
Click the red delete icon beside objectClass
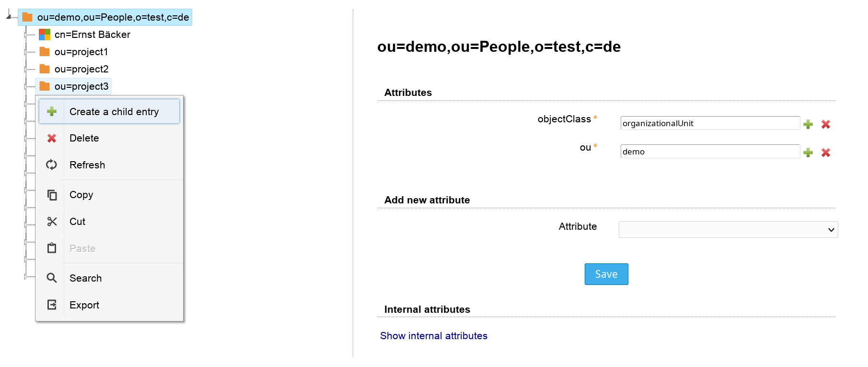click(825, 124)
